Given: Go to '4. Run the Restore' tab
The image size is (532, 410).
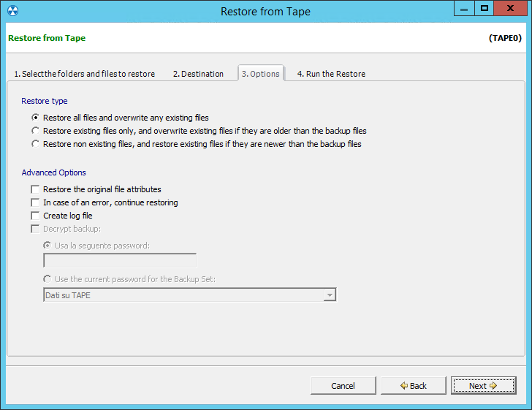Looking at the screenshot, I should tap(331, 74).
